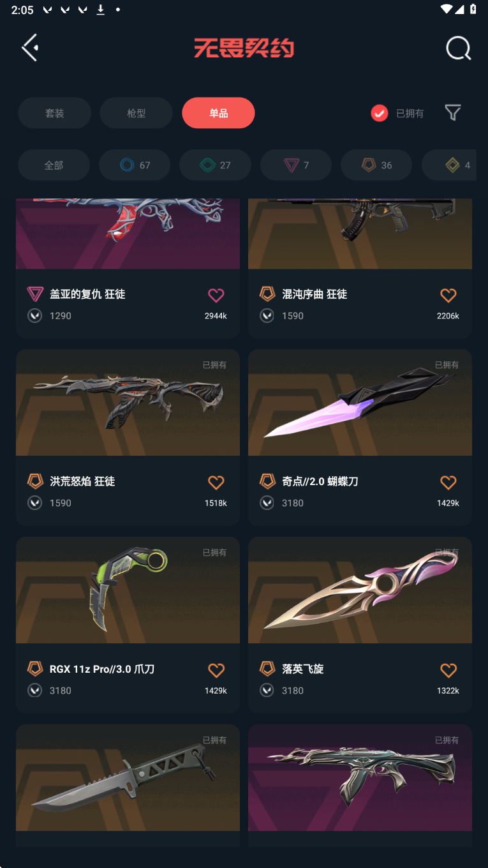Switch to the 枪型 tab
The width and height of the screenshot is (488, 868).
point(137,113)
